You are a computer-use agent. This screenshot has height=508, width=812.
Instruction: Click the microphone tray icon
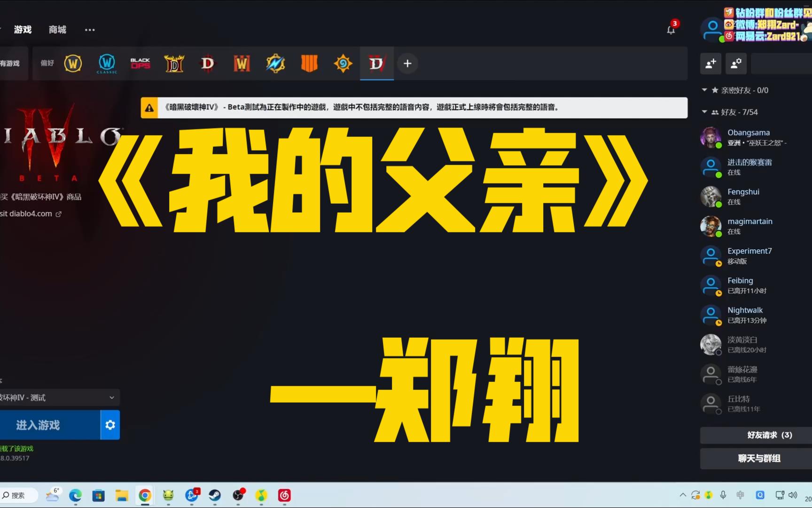pyautogui.click(x=723, y=495)
